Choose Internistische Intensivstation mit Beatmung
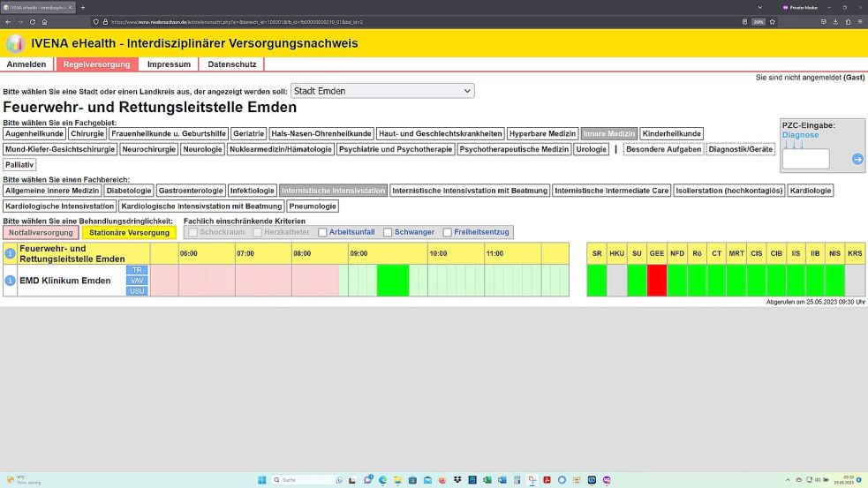868x488 pixels. pyautogui.click(x=470, y=191)
